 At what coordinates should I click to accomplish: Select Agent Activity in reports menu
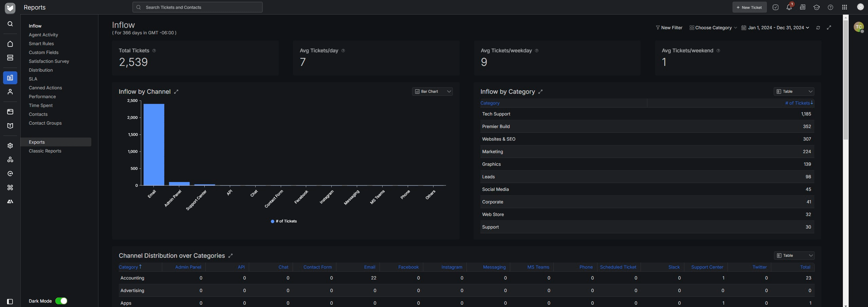43,35
